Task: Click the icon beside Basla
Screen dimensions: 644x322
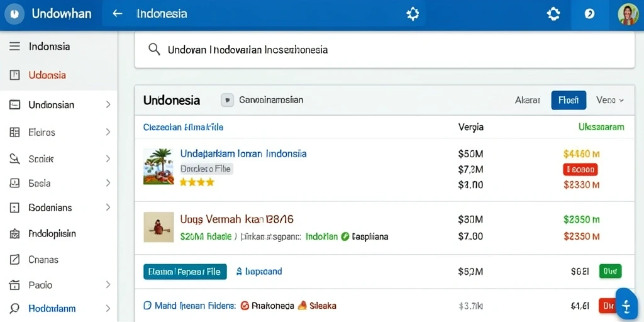Action: point(15,183)
